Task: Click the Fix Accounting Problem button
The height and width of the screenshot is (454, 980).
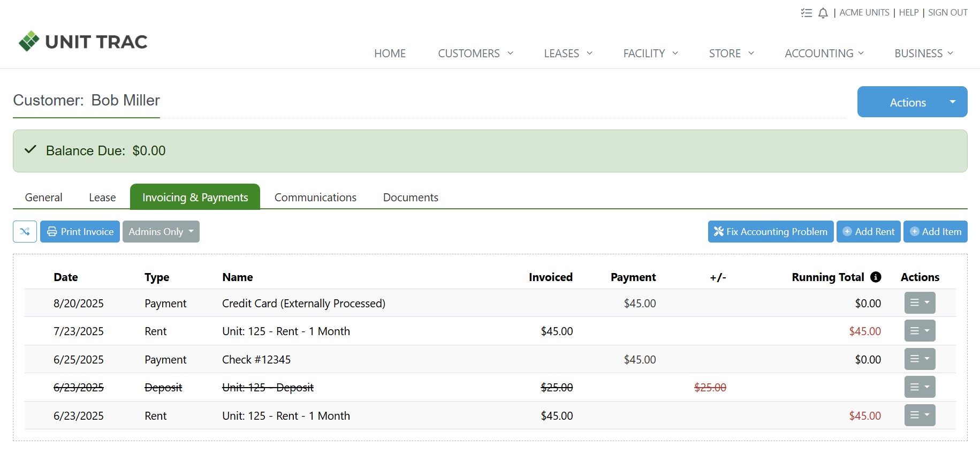Action: tap(770, 232)
